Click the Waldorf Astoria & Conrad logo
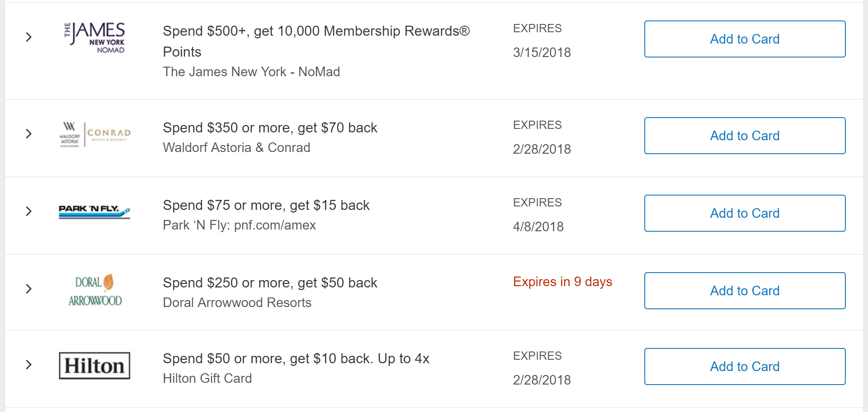Viewport: 868px width, 412px height. [95, 134]
